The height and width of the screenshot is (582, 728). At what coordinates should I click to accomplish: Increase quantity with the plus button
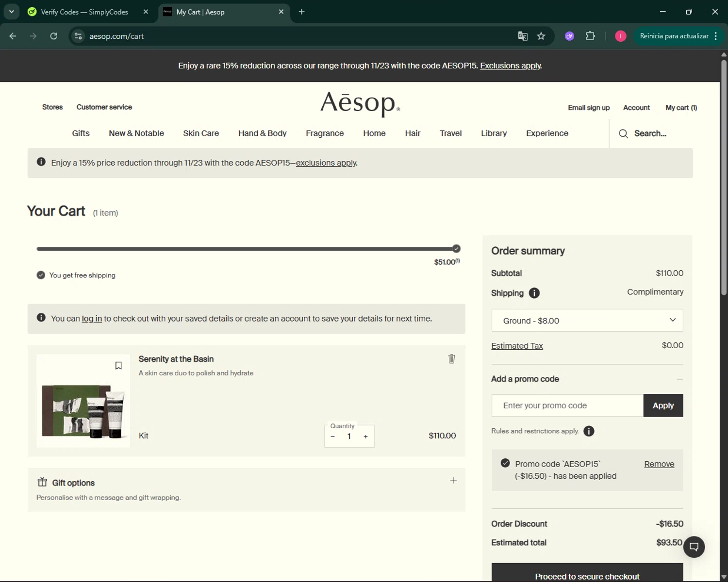point(366,436)
